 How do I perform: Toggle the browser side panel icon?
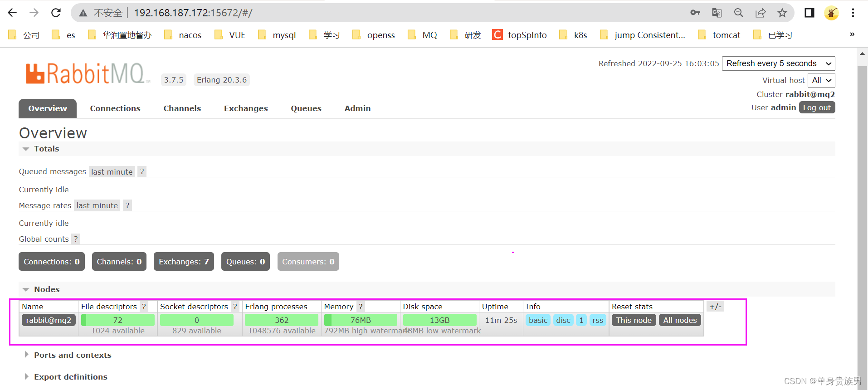click(809, 13)
